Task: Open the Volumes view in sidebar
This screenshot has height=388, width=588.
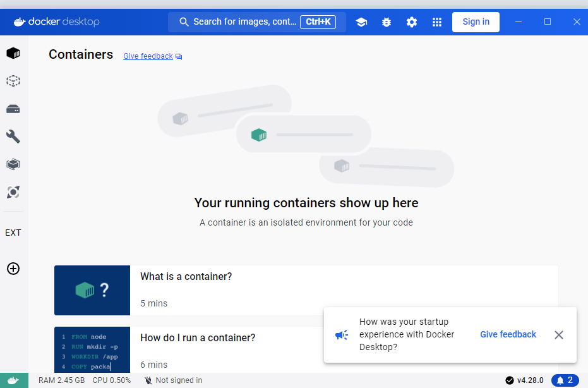Action: 13,109
